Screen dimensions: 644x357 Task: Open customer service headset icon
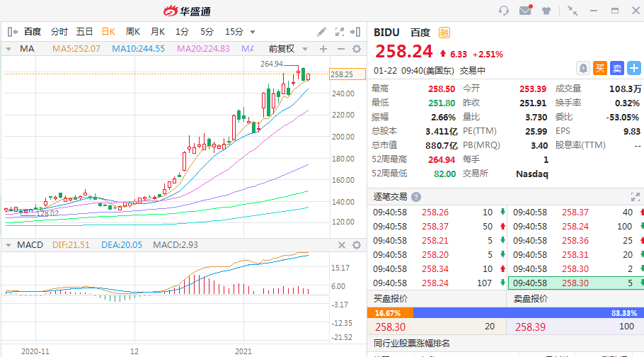[504, 11]
